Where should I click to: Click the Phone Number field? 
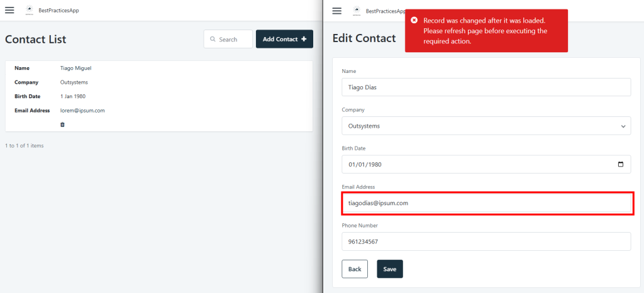point(486,241)
